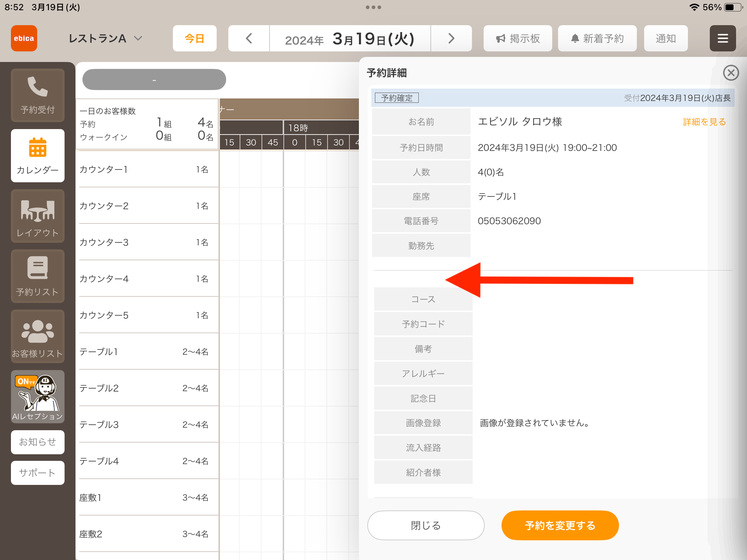Open the お知らせ announcements
This screenshot has height=560, width=747.
[38, 442]
